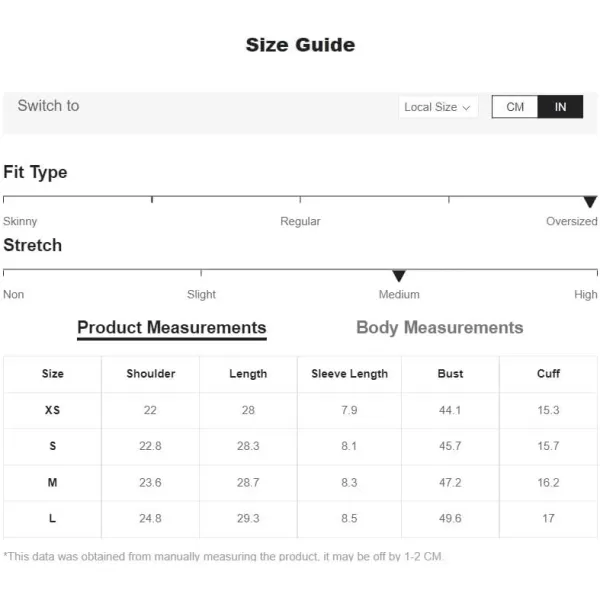Image resolution: width=600 pixels, height=600 pixels.
Task: Click the Size column header
Action: (52, 373)
